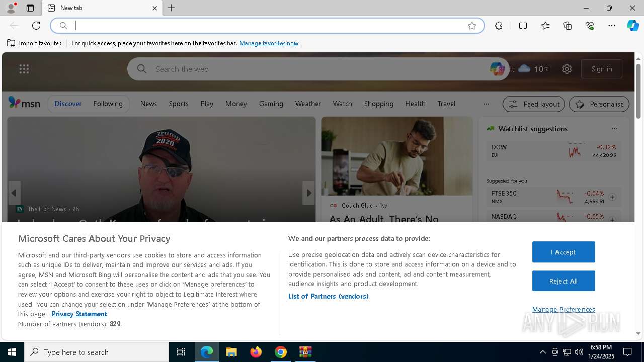
Task: Click the address bar input field
Action: [x=267, y=26]
